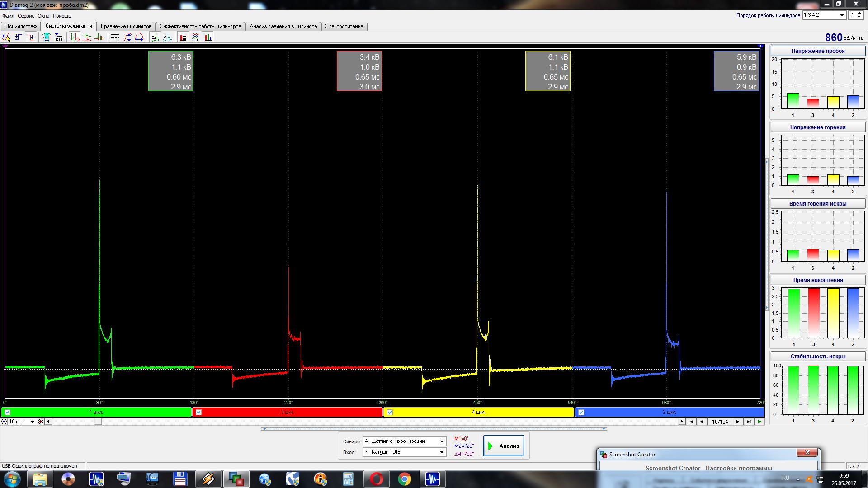The width and height of the screenshot is (868, 488).
Task: Click the falling edge trigger icon
Action: (31, 38)
